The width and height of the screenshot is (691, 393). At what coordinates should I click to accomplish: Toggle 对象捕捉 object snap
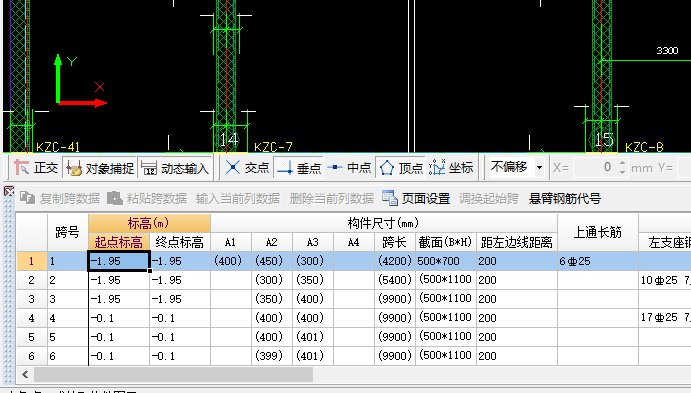pyautogui.click(x=99, y=168)
